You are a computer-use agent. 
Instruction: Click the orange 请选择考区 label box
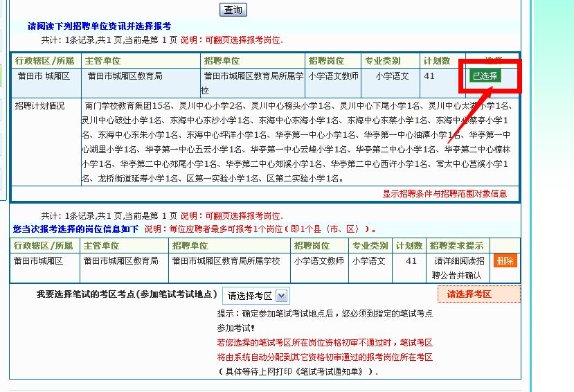coord(478,294)
